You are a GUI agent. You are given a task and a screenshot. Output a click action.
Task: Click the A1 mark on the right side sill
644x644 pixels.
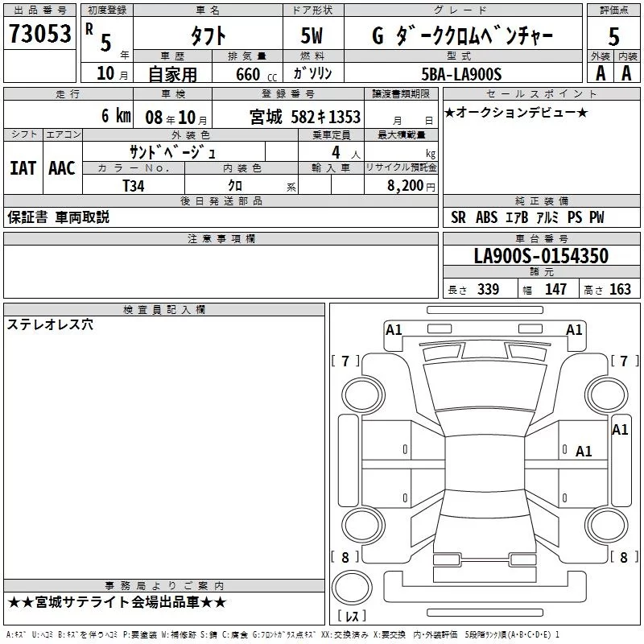pyautogui.click(x=620, y=430)
